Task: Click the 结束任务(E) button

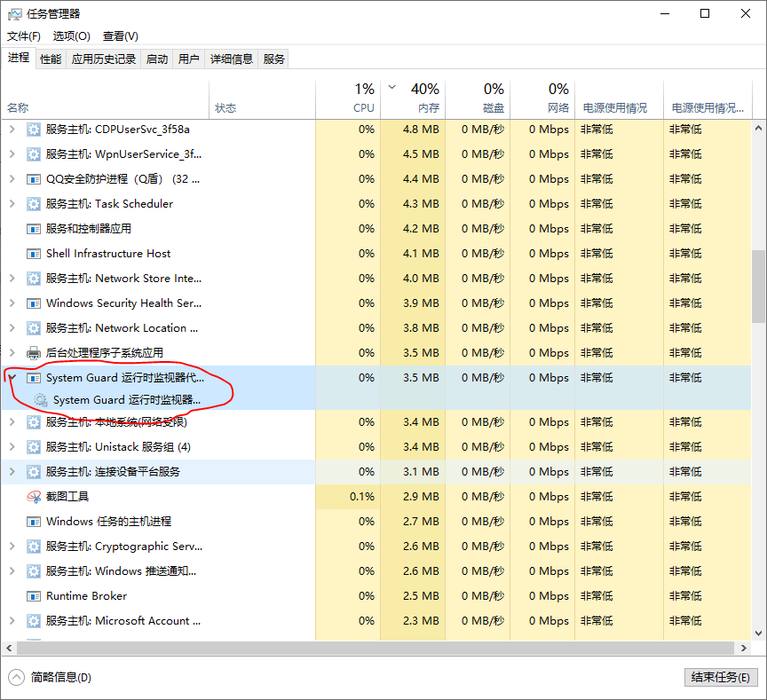Action: click(721, 677)
